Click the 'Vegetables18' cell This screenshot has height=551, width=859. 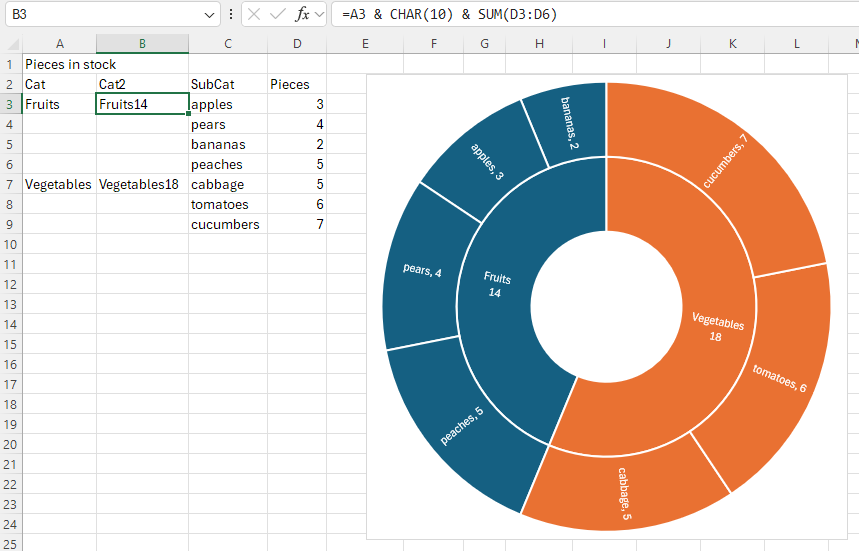142,184
